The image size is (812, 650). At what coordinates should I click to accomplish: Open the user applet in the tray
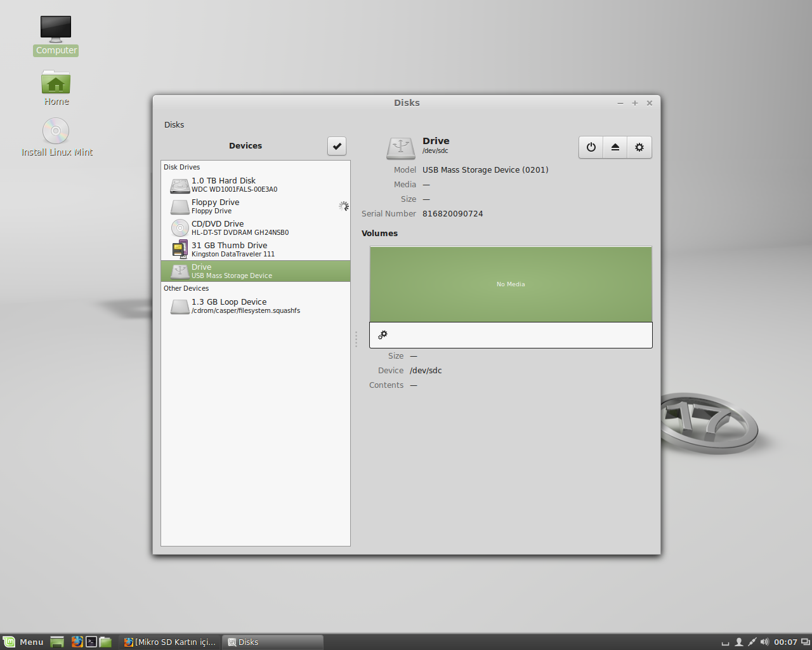[x=739, y=642]
